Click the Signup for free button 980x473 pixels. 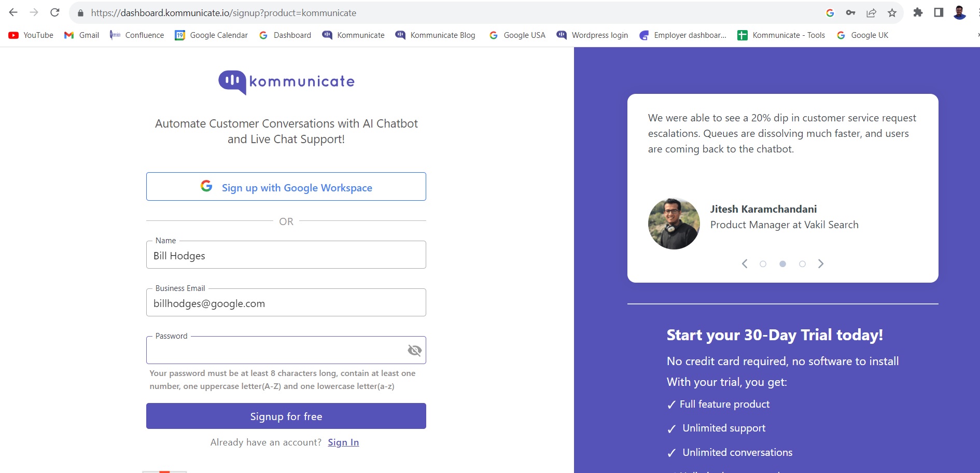click(286, 416)
